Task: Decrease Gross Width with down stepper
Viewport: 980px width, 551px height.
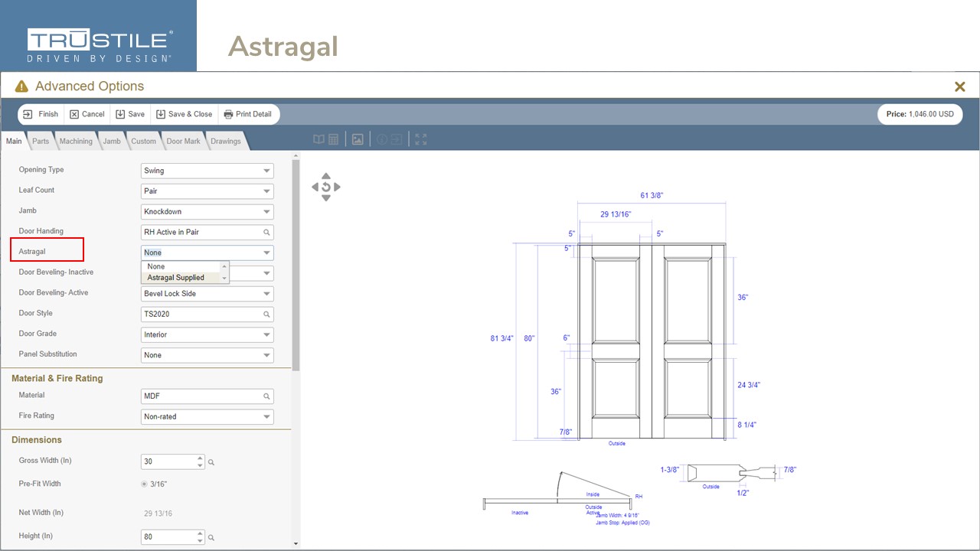Action: coord(201,465)
